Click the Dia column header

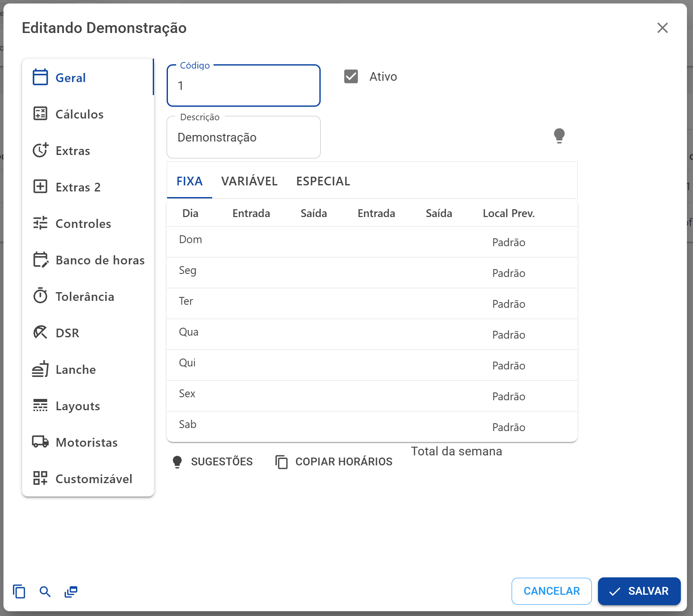click(x=190, y=213)
